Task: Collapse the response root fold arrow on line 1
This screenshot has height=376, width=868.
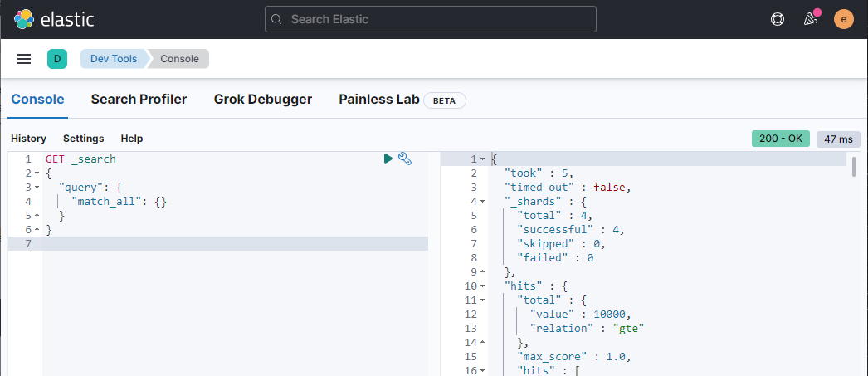Action: pyautogui.click(x=482, y=159)
